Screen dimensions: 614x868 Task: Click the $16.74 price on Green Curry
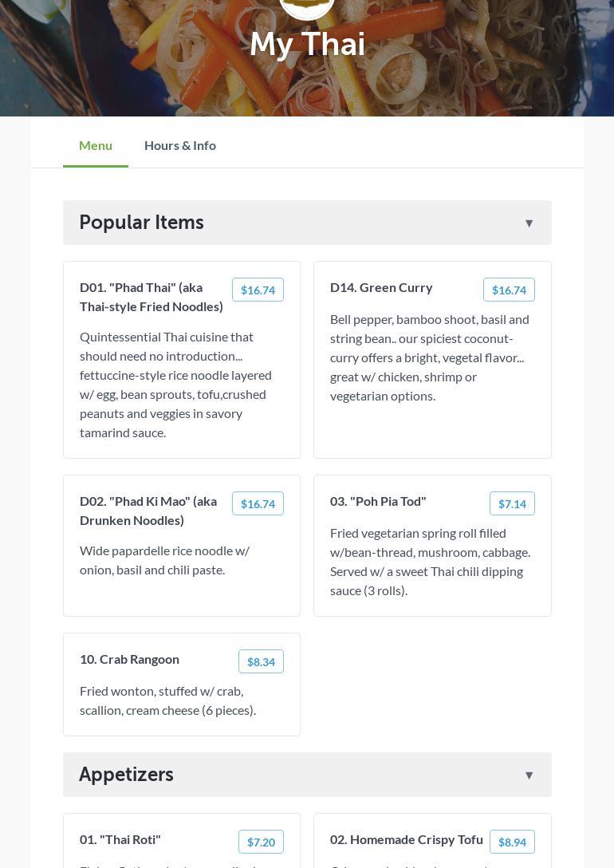[509, 290]
